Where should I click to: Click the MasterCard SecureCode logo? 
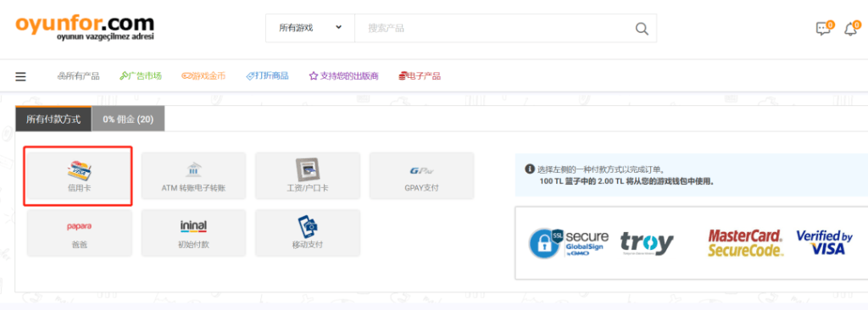(746, 243)
